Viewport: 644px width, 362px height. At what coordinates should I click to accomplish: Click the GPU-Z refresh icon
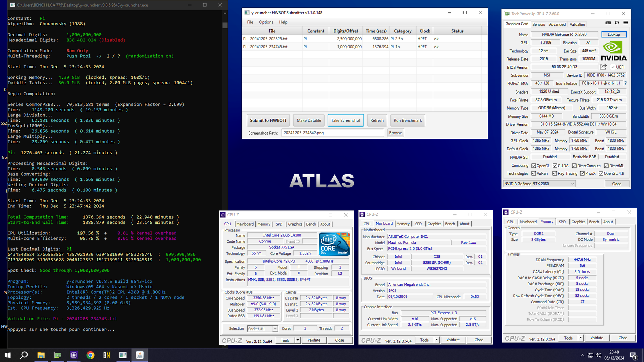[x=617, y=23]
